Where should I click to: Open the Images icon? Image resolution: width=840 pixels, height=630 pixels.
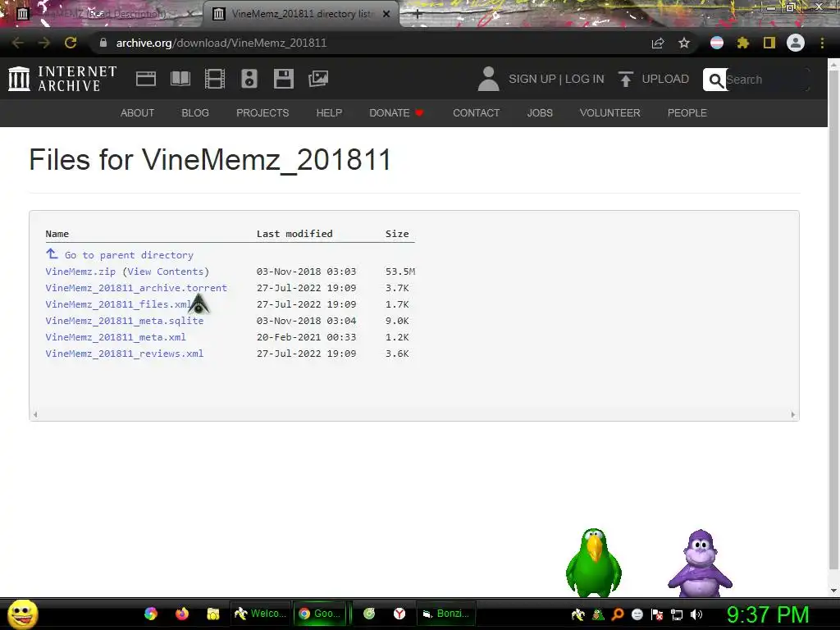(x=318, y=79)
